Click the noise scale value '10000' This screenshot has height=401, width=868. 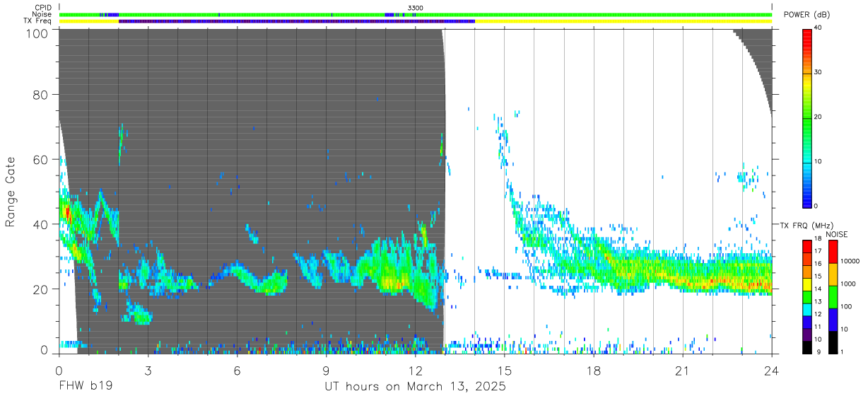coord(850,262)
